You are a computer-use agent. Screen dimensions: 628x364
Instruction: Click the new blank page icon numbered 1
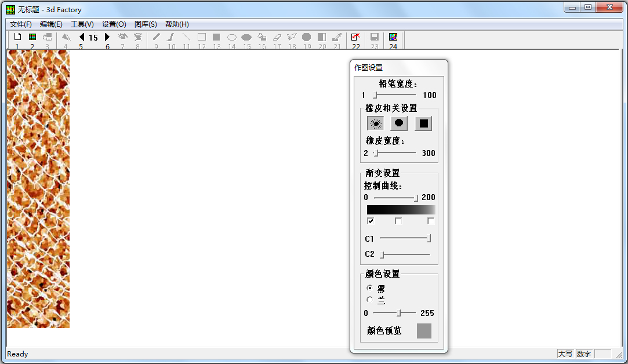[17, 37]
